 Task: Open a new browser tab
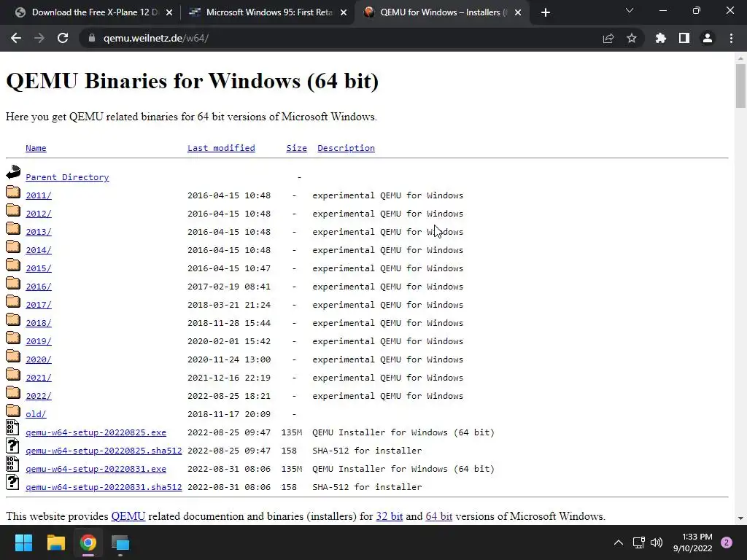click(x=546, y=12)
